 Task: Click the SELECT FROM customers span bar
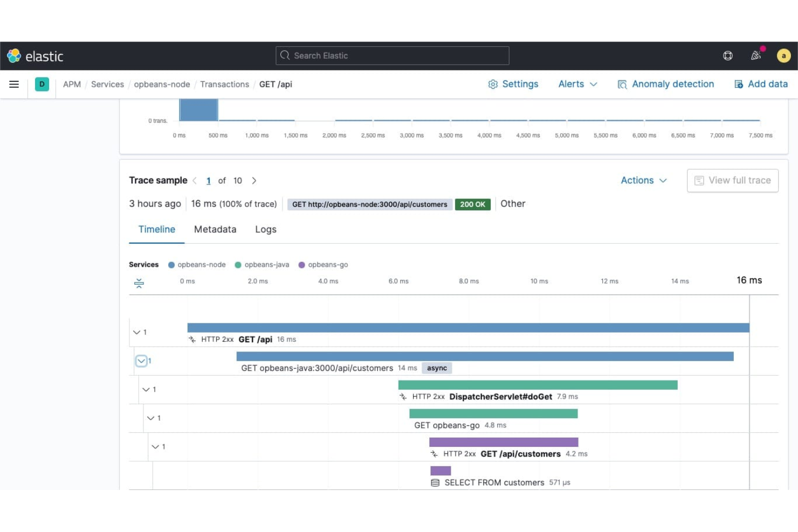click(441, 471)
